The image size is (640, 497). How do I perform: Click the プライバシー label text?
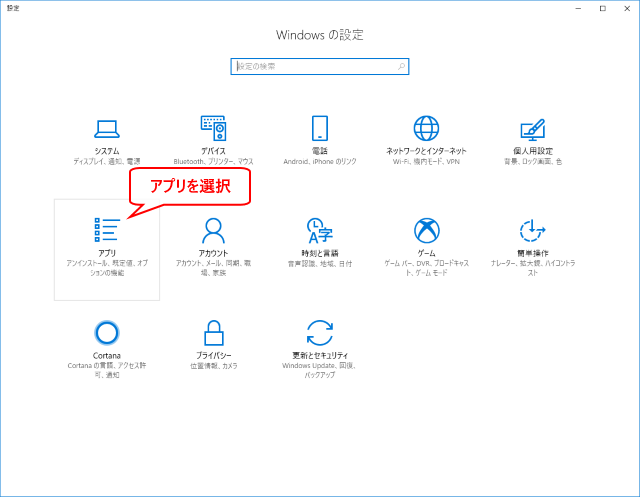click(213, 355)
